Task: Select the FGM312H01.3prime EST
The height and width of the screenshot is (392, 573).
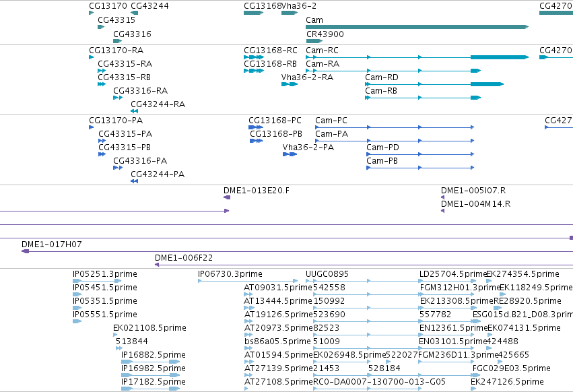Action: coord(447,294)
